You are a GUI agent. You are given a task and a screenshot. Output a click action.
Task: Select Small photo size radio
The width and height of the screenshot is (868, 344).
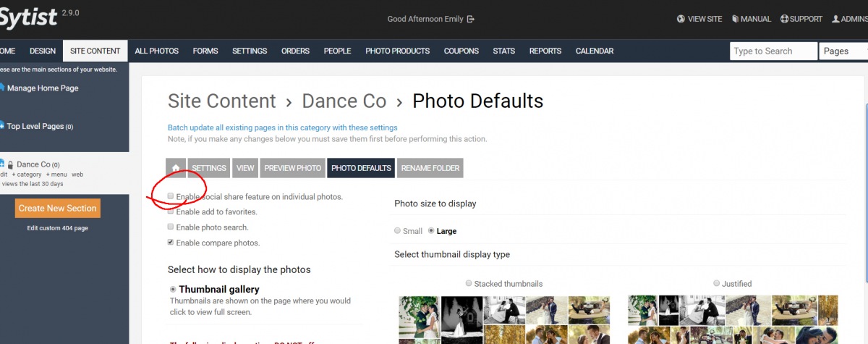[x=397, y=231]
